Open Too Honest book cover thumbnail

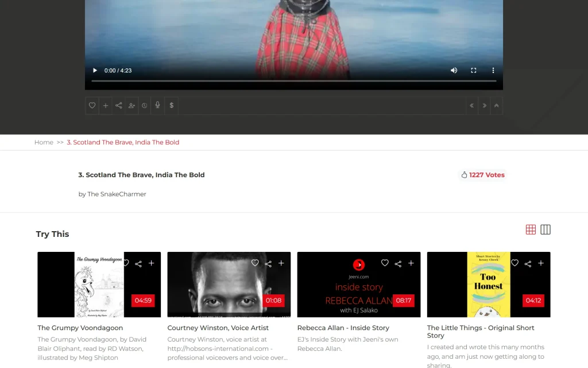click(x=489, y=285)
